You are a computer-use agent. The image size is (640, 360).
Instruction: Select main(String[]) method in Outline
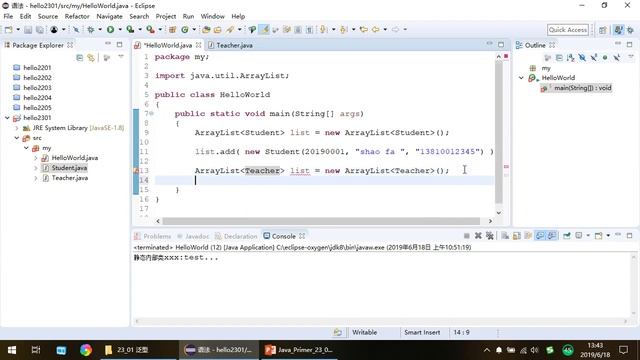pos(582,88)
